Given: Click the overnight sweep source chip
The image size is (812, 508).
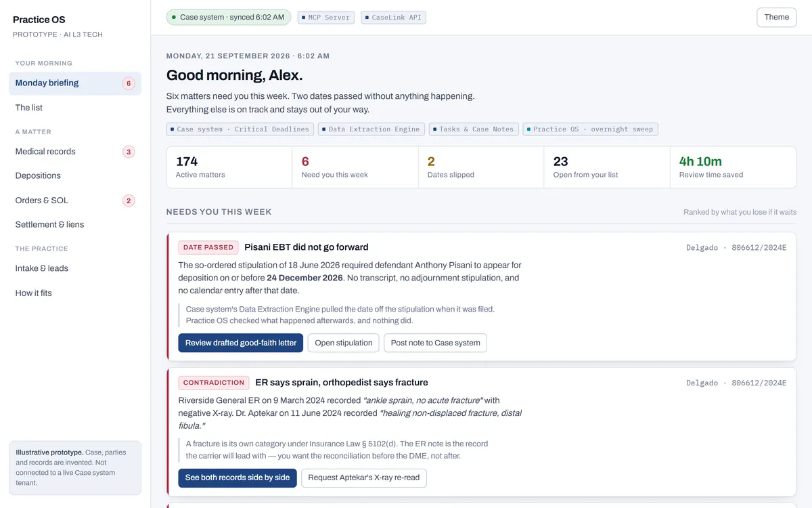Looking at the screenshot, I should [x=591, y=129].
